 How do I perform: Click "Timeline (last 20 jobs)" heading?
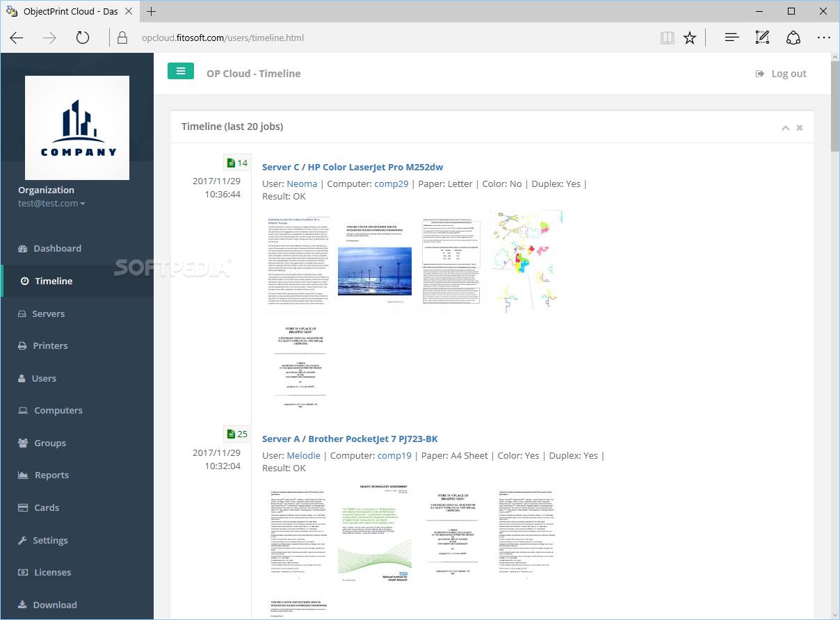click(232, 127)
